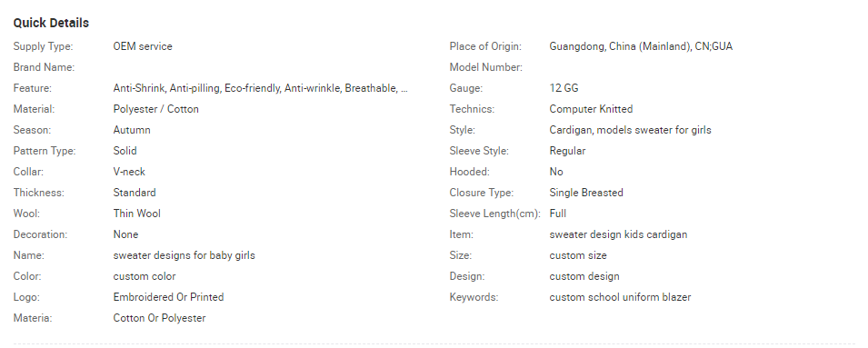Click the Computer Knitted technics value

[591, 109]
